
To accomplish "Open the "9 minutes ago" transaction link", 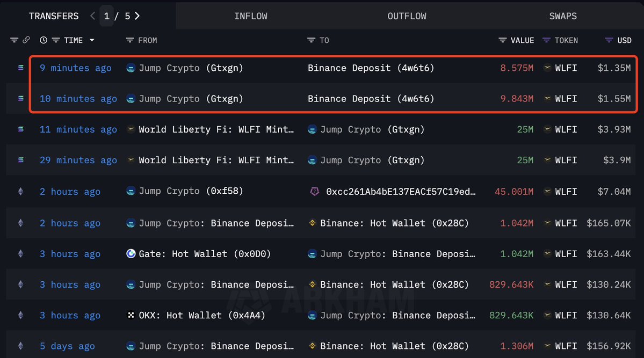I will point(76,68).
